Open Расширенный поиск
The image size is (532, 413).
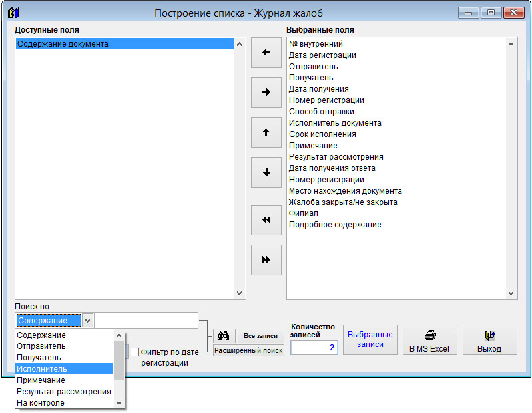coord(248,350)
